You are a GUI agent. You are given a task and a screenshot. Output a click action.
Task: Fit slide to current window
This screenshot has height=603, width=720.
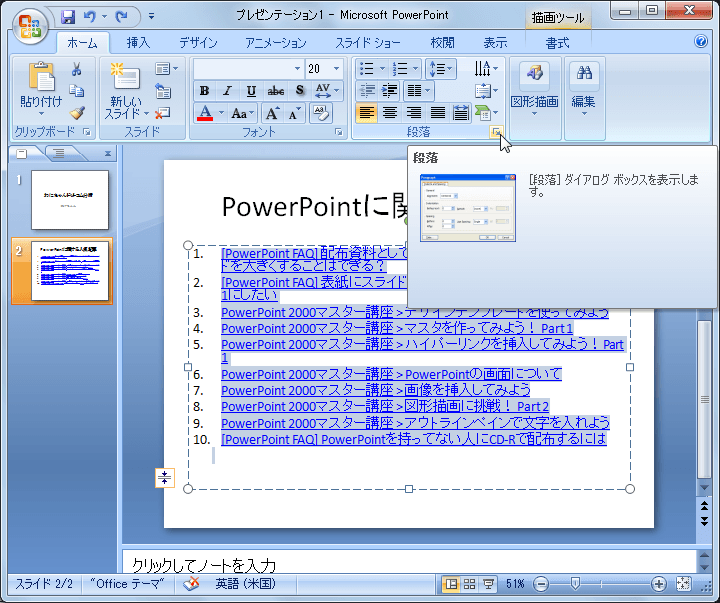coord(684,584)
